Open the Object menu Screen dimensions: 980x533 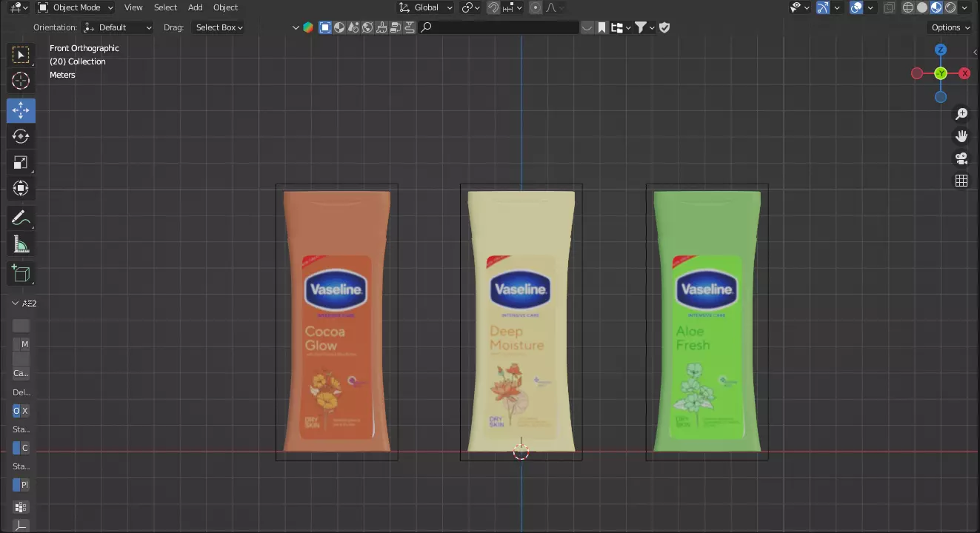click(x=226, y=7)
